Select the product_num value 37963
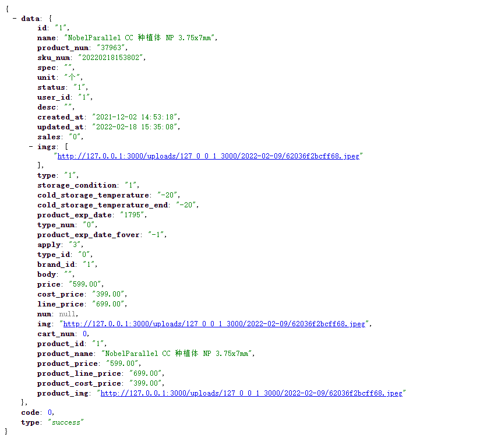Image resolution: width=480 pixels, height=448 pixels. coord(111,48)
